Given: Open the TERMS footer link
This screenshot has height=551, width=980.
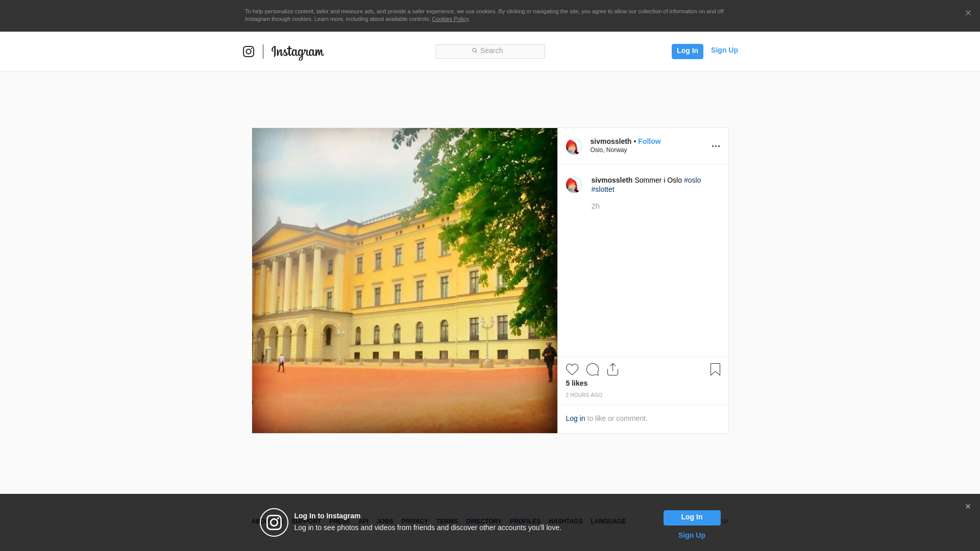Looking at the screenshot, I should pos(447,521).
